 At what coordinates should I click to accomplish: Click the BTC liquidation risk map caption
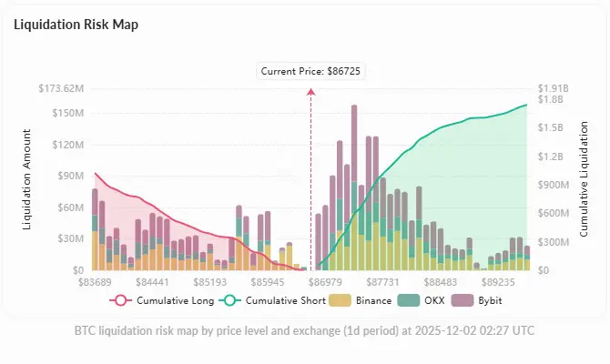[304, 329]
